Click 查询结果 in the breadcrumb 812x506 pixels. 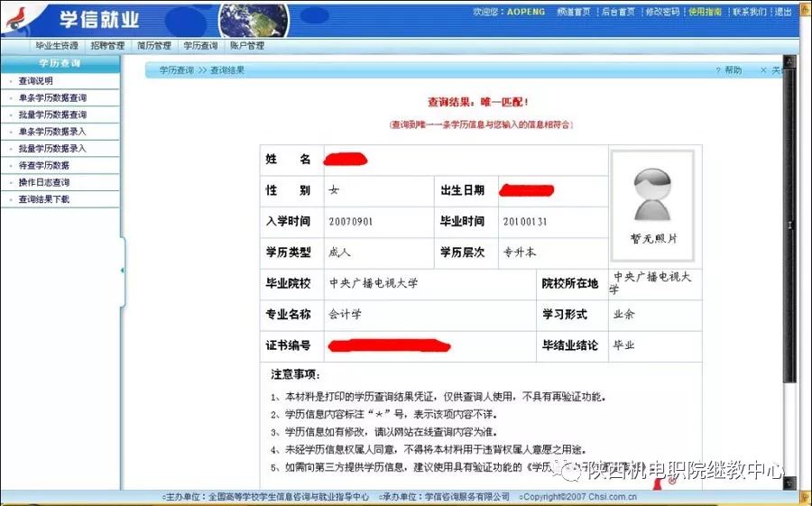click(x=226, y=70)
